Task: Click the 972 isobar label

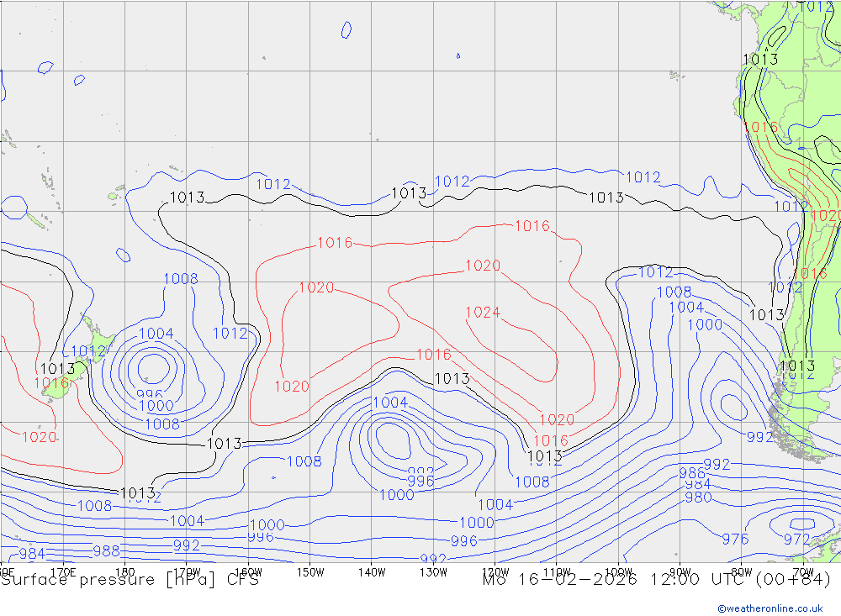Action: 796,539
